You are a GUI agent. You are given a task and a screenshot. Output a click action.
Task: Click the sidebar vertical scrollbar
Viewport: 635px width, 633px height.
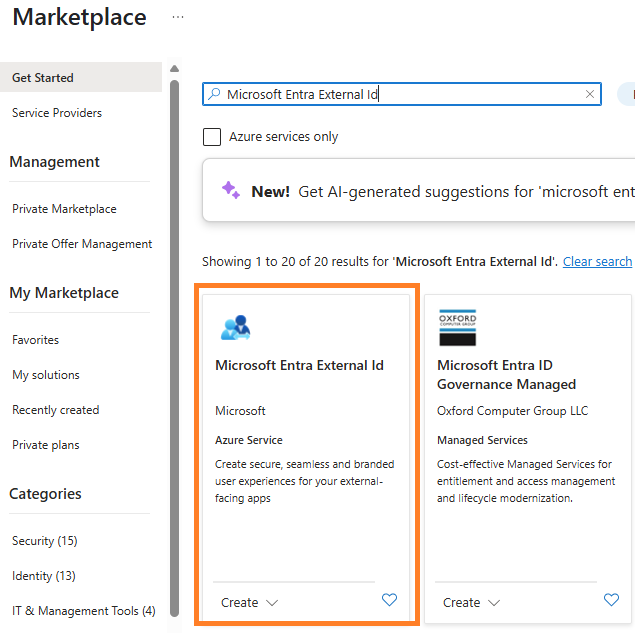point(175,348)
